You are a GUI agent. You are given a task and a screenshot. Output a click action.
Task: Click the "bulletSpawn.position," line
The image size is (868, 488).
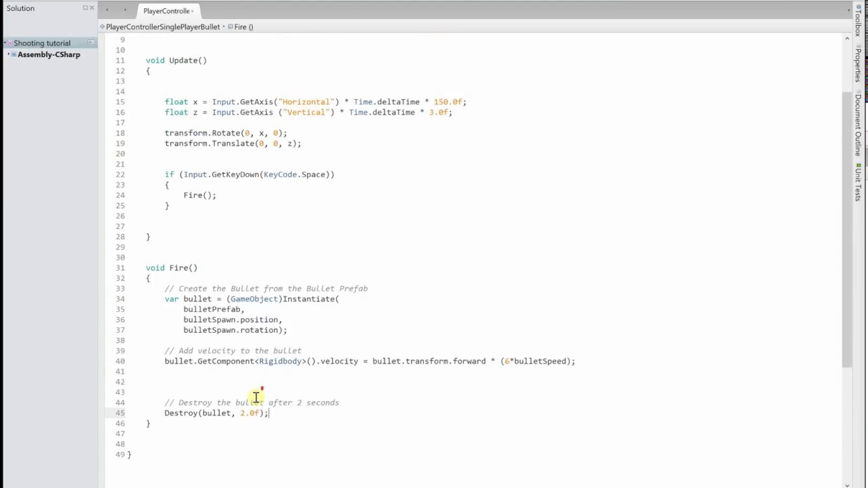[x=233, y=320]
